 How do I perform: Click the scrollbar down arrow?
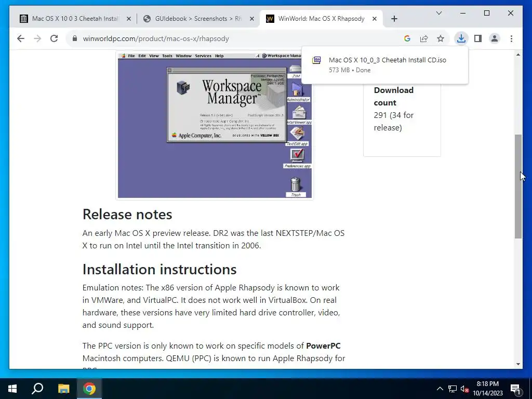[x=518, y=364]
